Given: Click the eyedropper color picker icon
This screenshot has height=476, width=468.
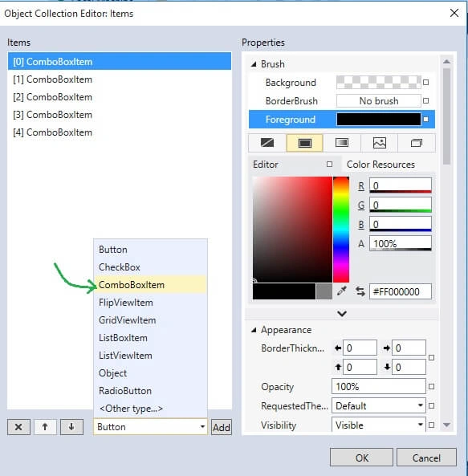Looking at the screenshot, I should coord(342,291).
